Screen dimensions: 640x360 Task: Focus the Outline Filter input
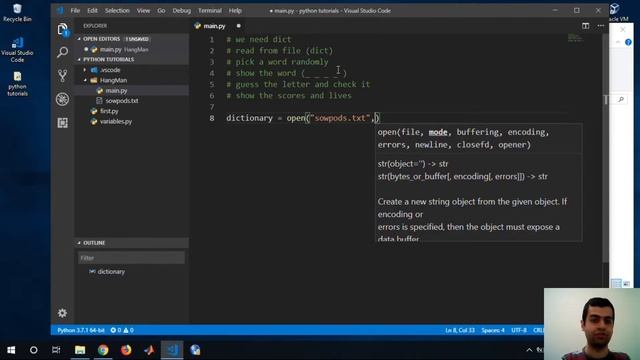131,258
